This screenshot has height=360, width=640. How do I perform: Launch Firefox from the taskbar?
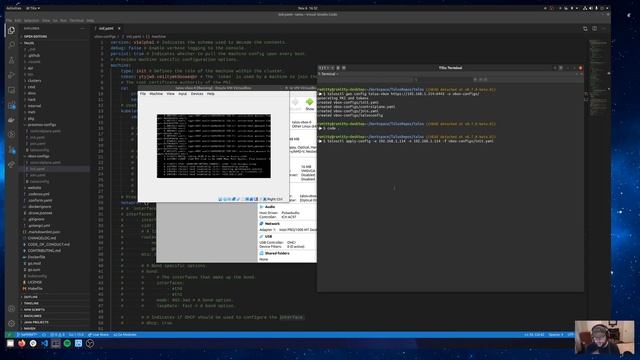tap(22, 344)
